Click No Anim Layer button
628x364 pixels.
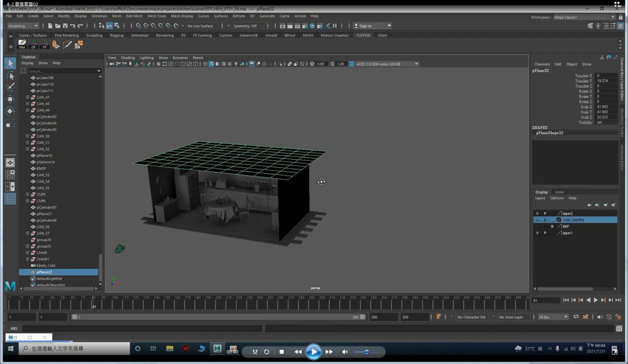click(511, 317)
